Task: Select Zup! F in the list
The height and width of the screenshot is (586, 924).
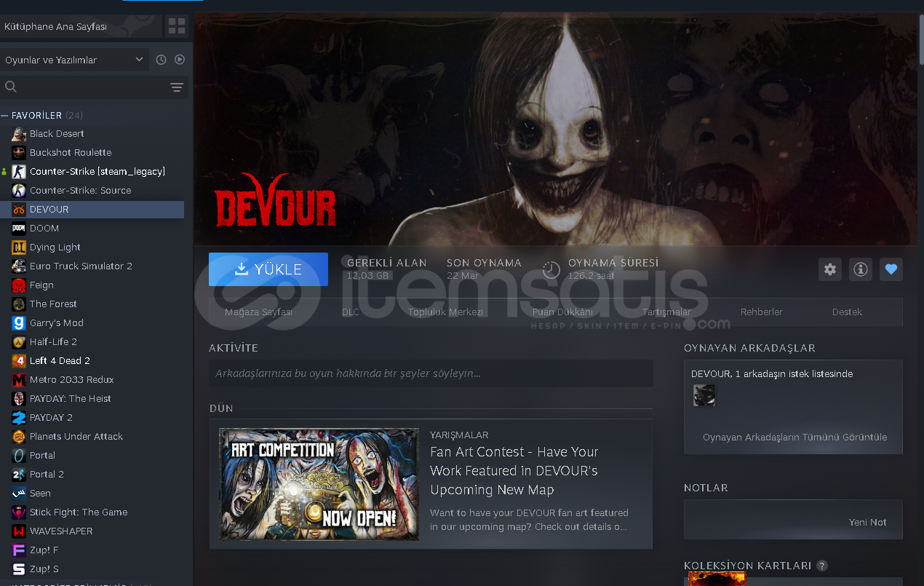Action: (x=44, y=550)
